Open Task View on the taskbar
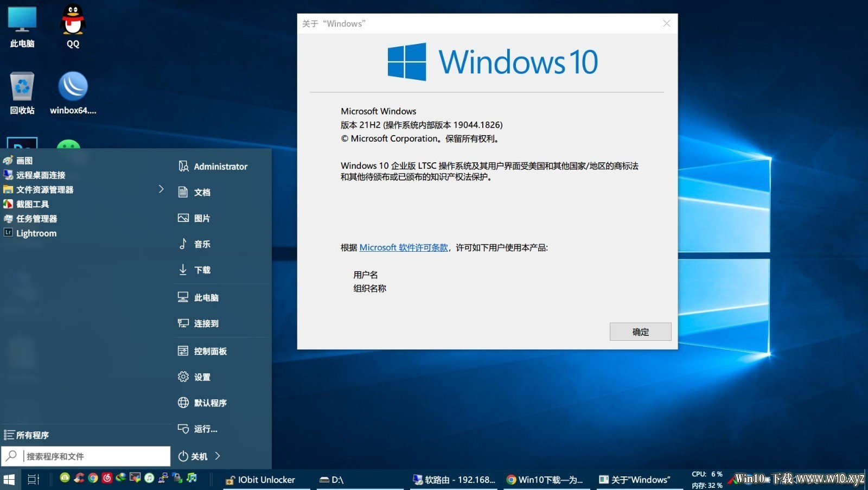 34,480
